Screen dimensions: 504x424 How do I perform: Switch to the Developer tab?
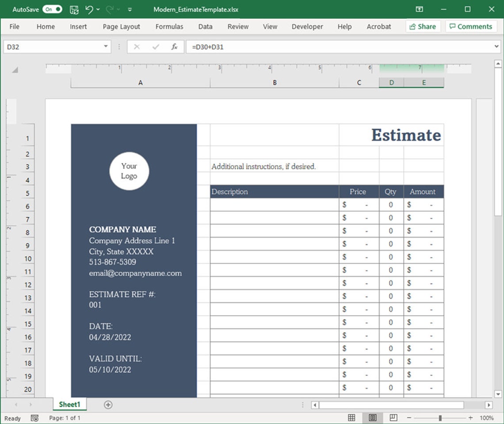[x=307, y=27]
